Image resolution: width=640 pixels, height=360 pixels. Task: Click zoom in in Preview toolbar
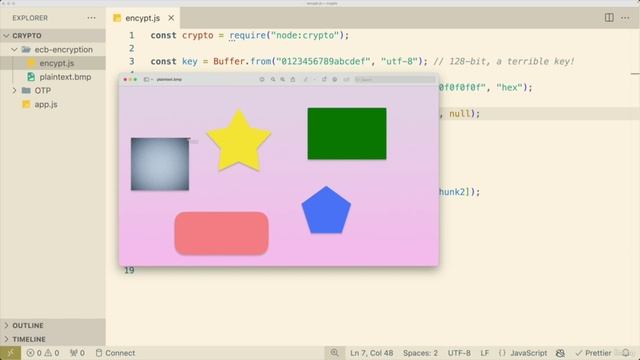(282, 80)
